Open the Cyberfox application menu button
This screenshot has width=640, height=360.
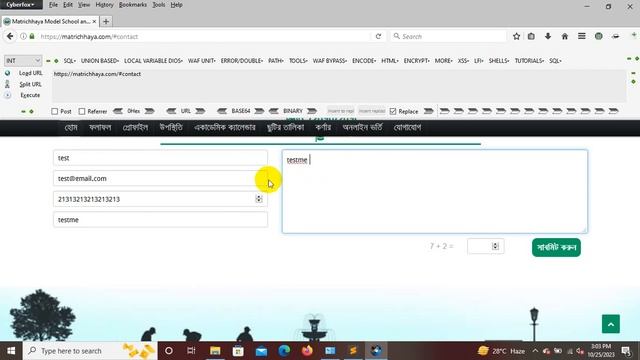[x=21, y=4]
